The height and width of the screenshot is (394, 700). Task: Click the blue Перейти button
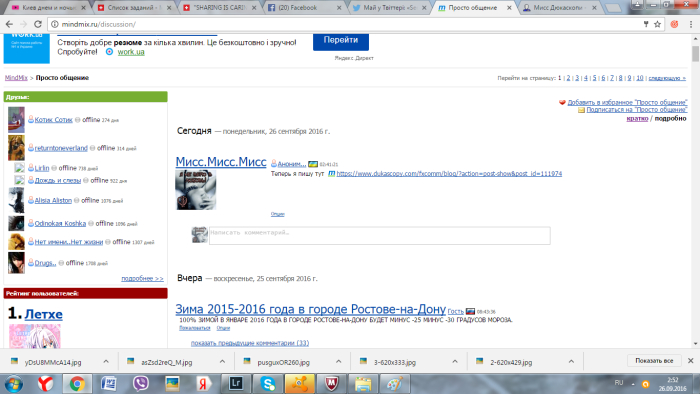pyautogui.click(x=341, y=41)
